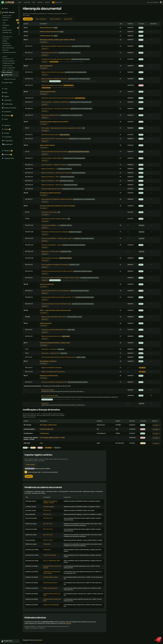
Task: Open the Usuários icon in sidebar
Action: [x=3, y=133]
